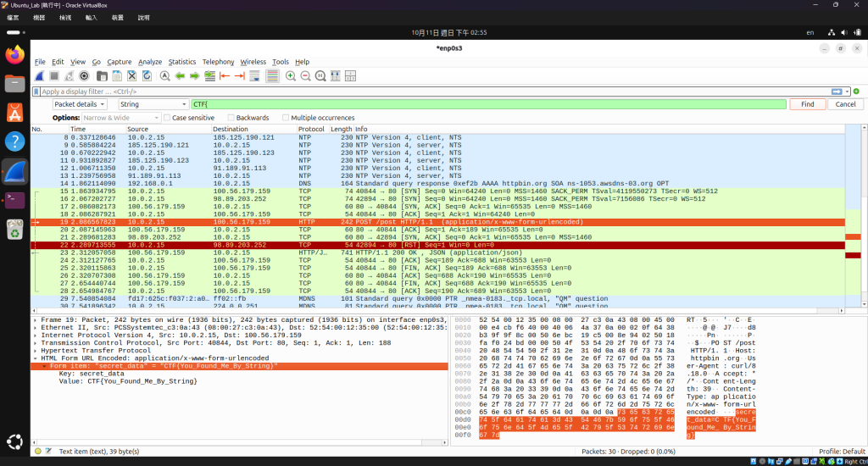Image resolution: width=868 pixels, height=466 pixels.
Task: Select packet 23 HTTP/1.1 200 OK row
Action: pos(437,252)
